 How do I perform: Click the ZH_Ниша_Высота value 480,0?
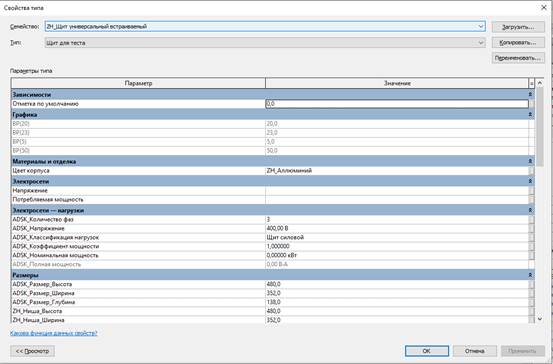tap(397, 311)
